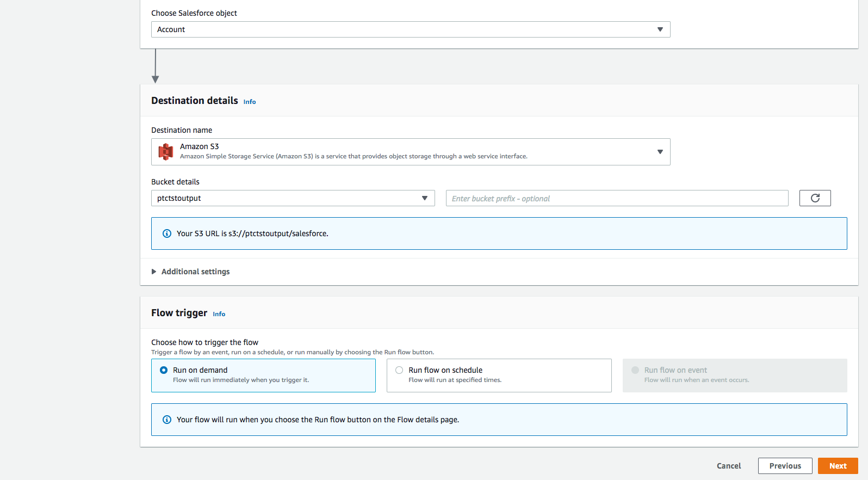The height and width of the screenshot is (480, 868).
Task: Choose Run flow on schedule
Action: (399, 370)
